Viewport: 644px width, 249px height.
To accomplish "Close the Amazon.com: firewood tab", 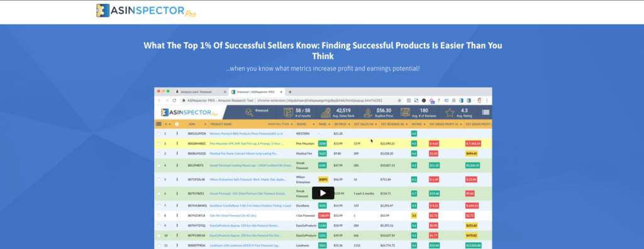I will [225, 92].
